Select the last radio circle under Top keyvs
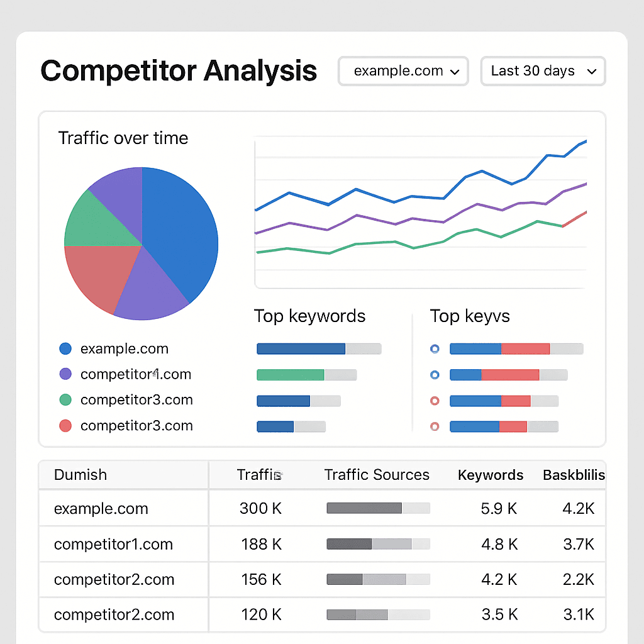The width and height of the screenshot is (644, 644). (434, 426)
